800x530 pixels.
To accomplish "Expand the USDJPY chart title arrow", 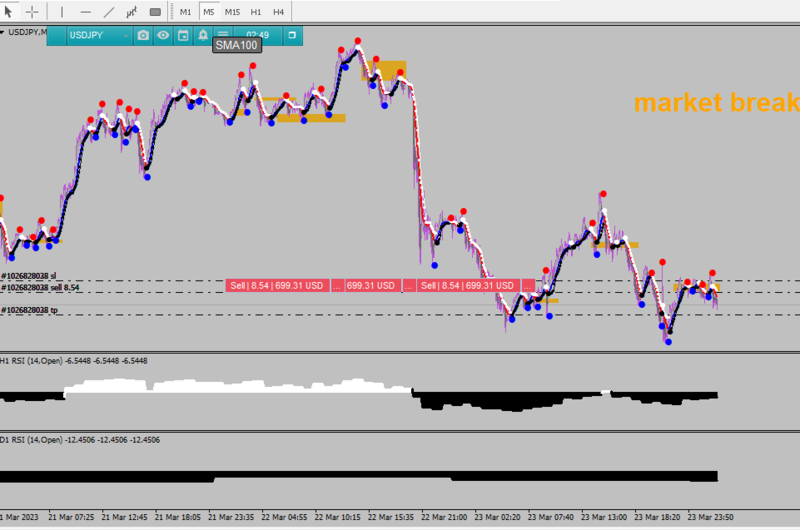I will [2, 32].
